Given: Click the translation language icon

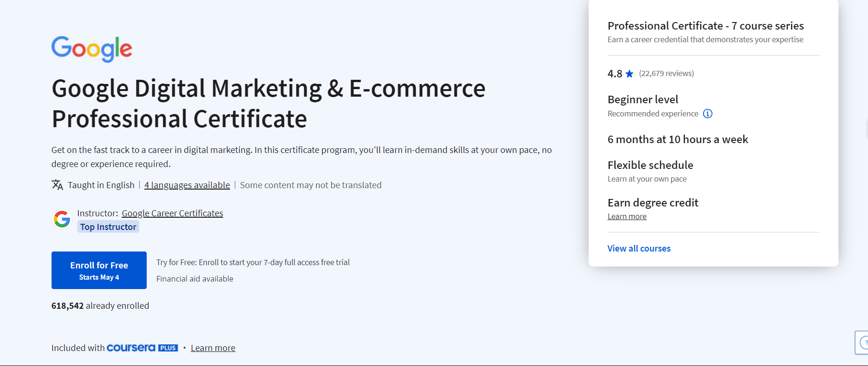Looking at the screenshot, I should click(x=57, y=185).
